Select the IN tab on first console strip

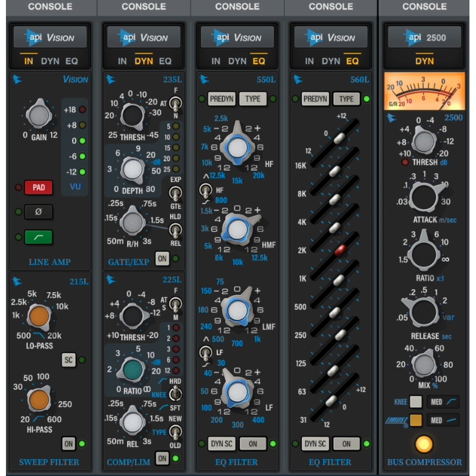pyautogui.click(x=29, y=61)
